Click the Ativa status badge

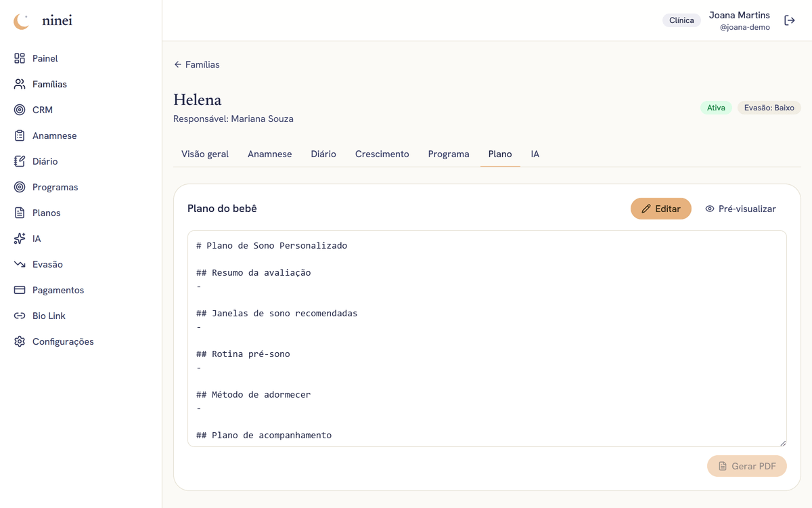click(x=716, y=108)
